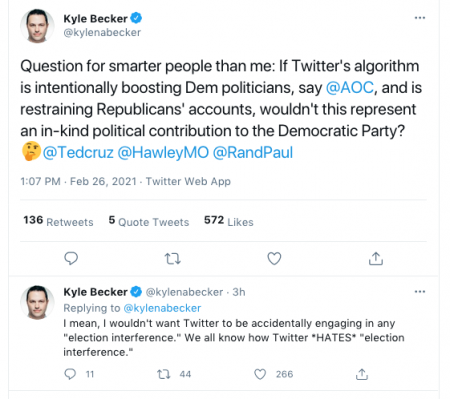Like the main tweet with the heart icon
This screenshot has height=399, width=450.
coord(274,258)
